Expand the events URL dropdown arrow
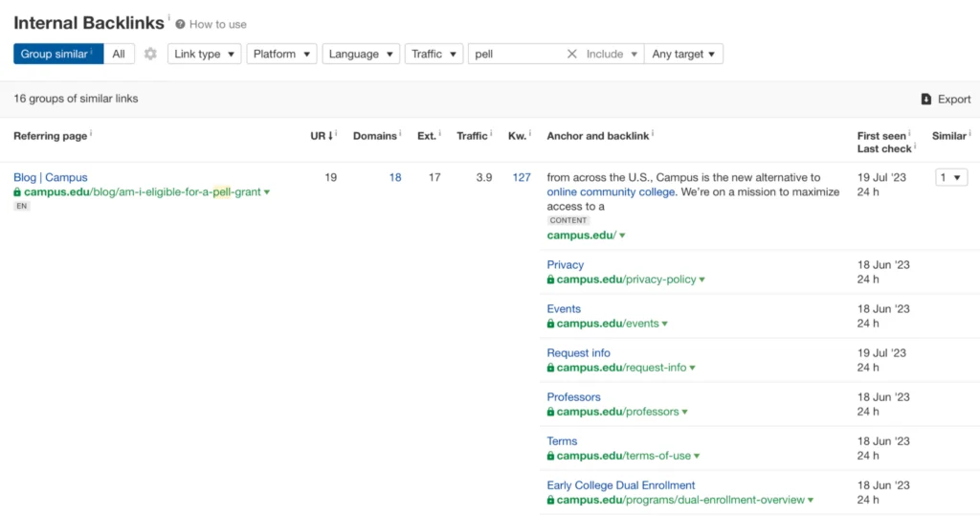This screenshot has height=516, width=980. (x=664, y=324)
